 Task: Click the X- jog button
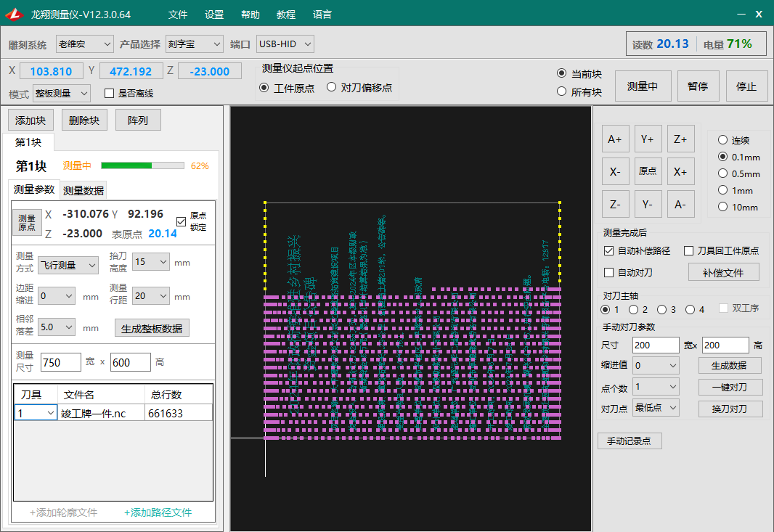(x=615, y=171)
